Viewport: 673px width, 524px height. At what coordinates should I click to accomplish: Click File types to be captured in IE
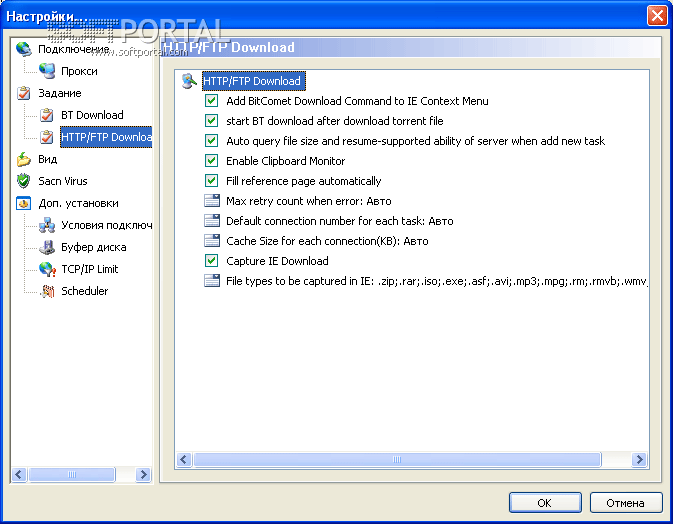coord(437,281)
